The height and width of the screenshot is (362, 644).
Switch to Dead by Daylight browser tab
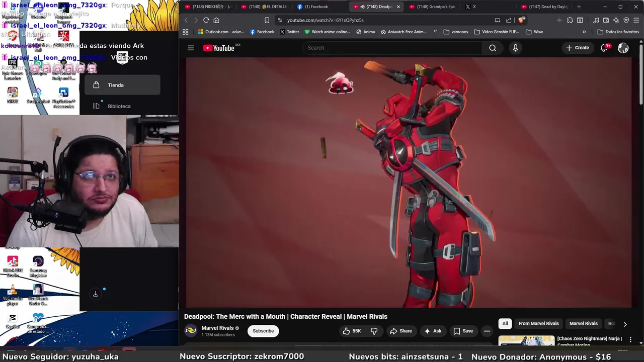tap(545, 7)
